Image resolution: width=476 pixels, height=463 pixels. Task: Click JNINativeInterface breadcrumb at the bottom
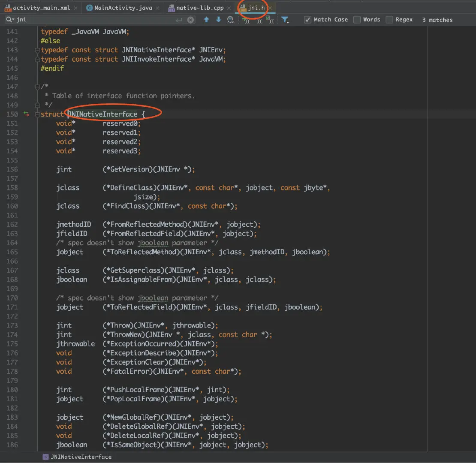[81, 457]
